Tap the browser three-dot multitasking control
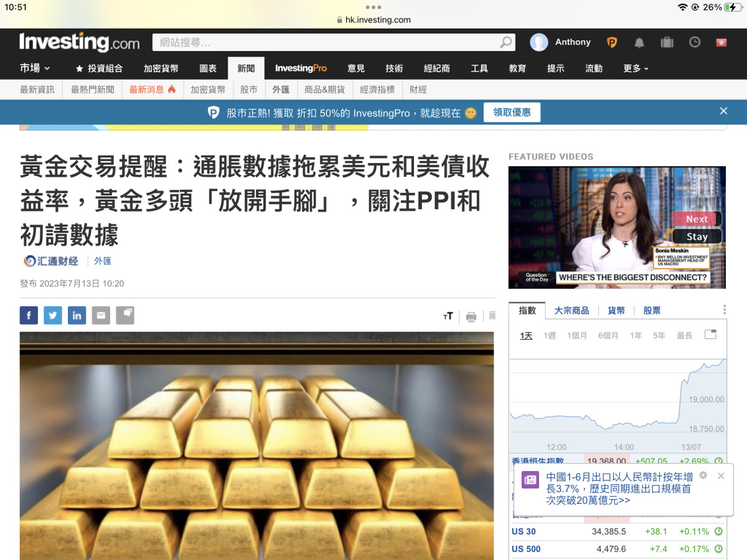The width and height of the screenshot is (747, 560). point(374,7)
